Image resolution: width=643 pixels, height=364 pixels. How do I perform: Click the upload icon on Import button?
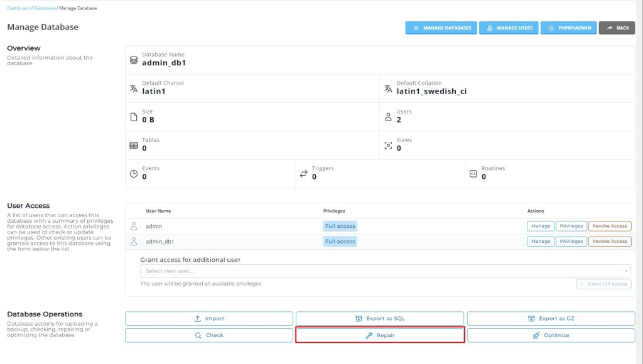coord(198,319)
